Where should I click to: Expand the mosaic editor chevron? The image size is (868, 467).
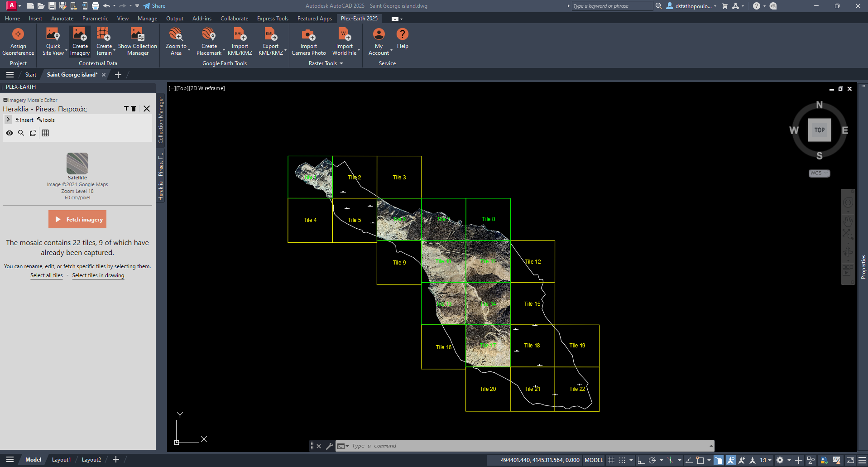tap(8, 120)
